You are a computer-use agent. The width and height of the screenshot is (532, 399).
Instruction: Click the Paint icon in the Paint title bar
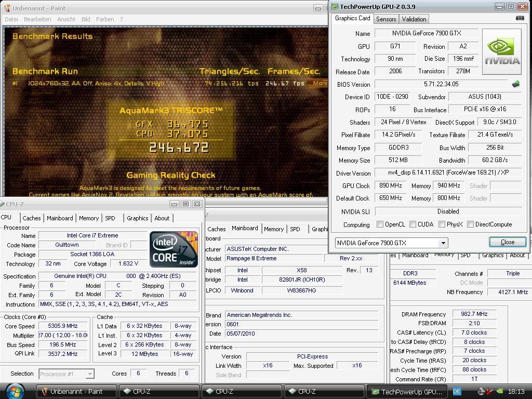7,8
